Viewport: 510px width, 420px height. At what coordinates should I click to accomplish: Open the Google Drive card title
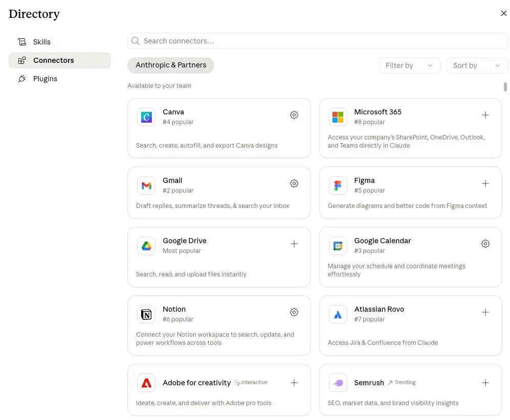tap(185, 241)
